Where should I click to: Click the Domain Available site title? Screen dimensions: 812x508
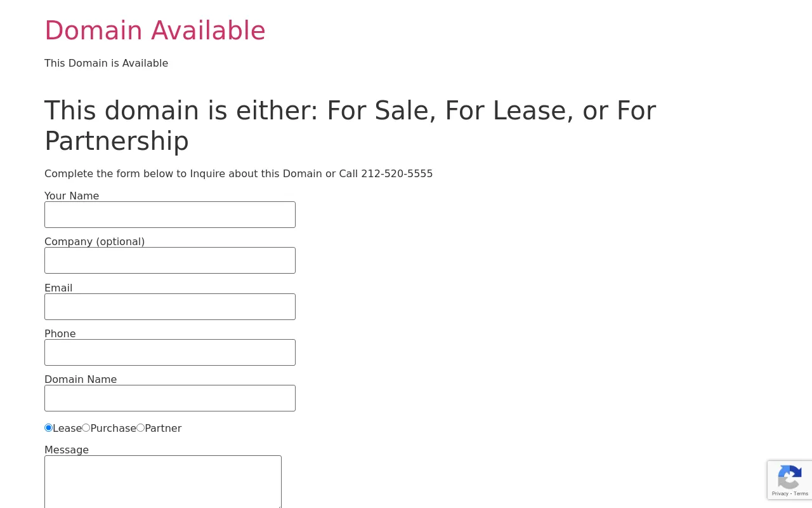[x=155, y=30]
